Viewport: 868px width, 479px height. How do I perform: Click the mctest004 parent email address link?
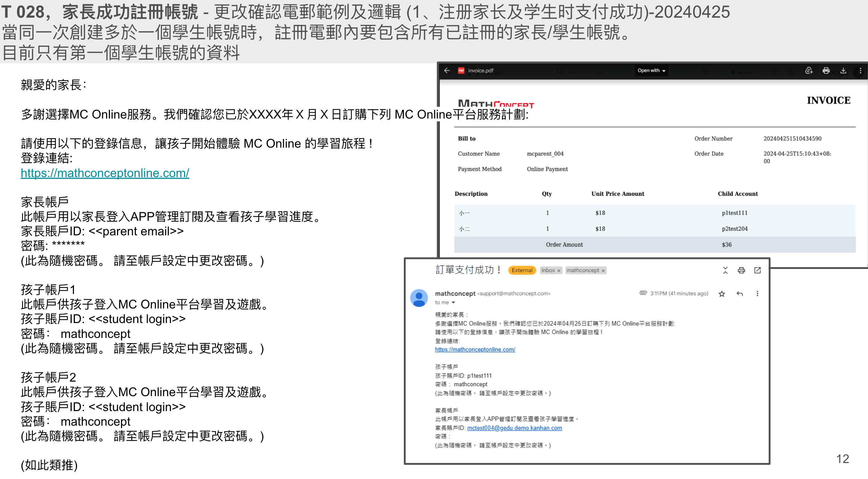(514, 428)
